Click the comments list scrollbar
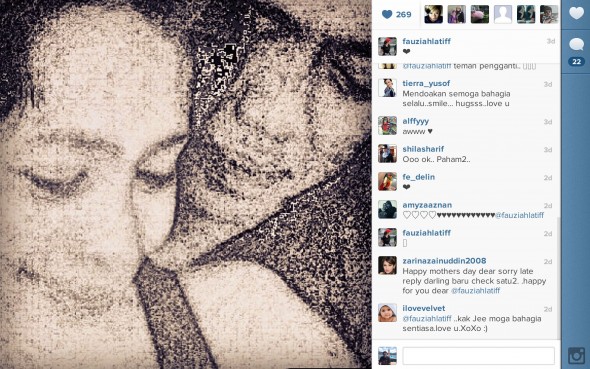This screenshot has height=369, width=590. click(x=558, y=278)
